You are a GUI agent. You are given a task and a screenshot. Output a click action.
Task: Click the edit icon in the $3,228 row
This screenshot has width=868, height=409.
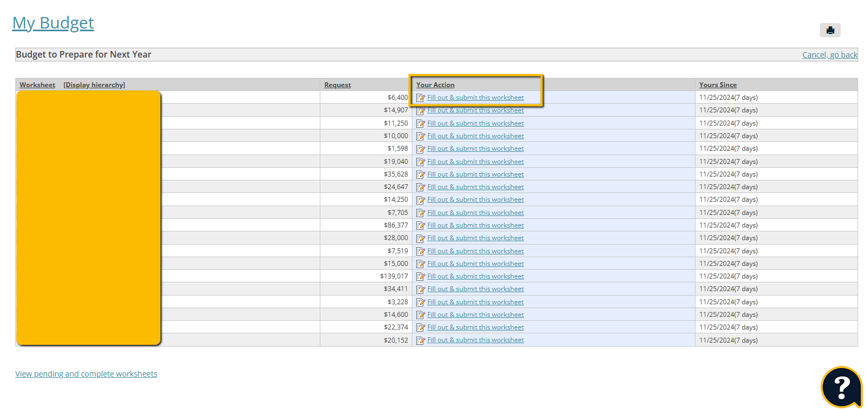421,303
